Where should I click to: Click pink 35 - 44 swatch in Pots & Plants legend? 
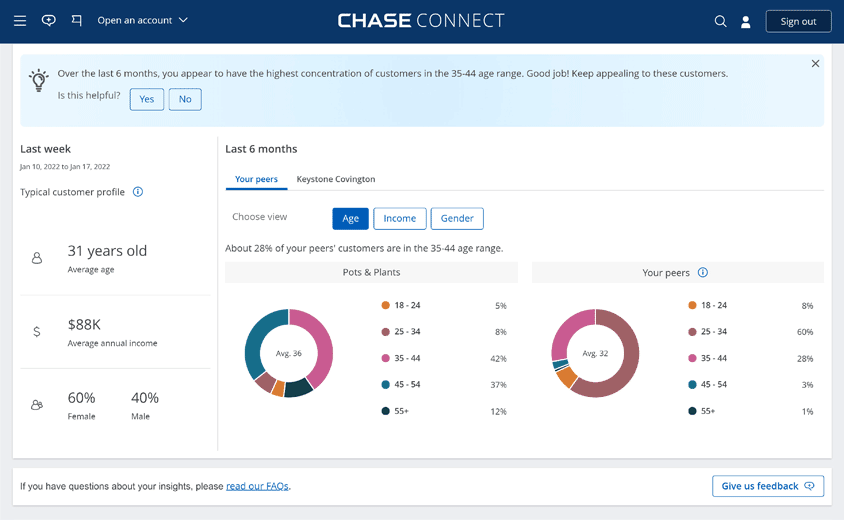point(385,358)
